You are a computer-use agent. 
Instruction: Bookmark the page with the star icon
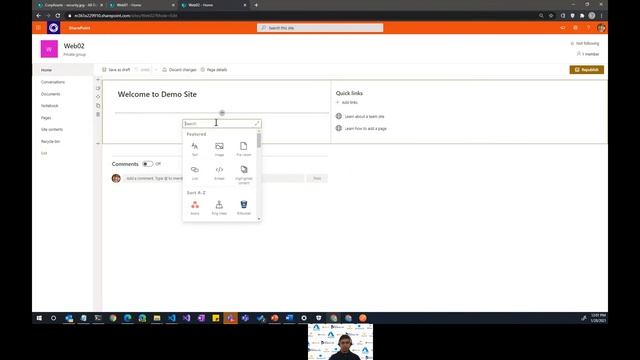[551, 16]
